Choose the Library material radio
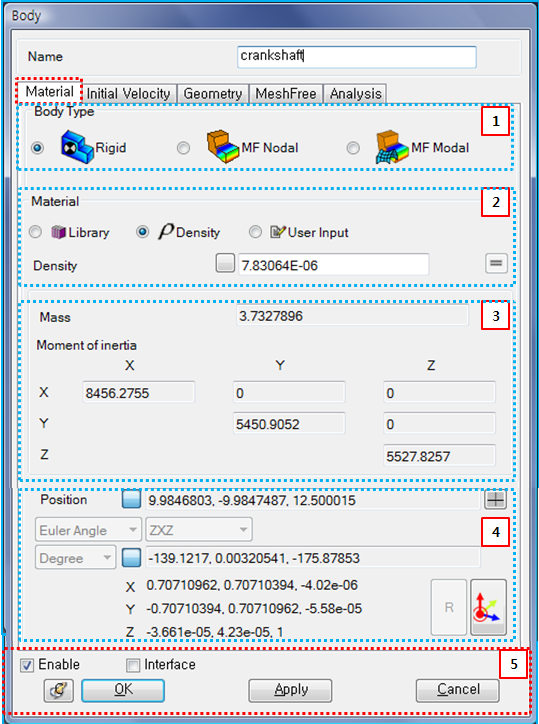539x724 pixels. (x=36, y=232)
